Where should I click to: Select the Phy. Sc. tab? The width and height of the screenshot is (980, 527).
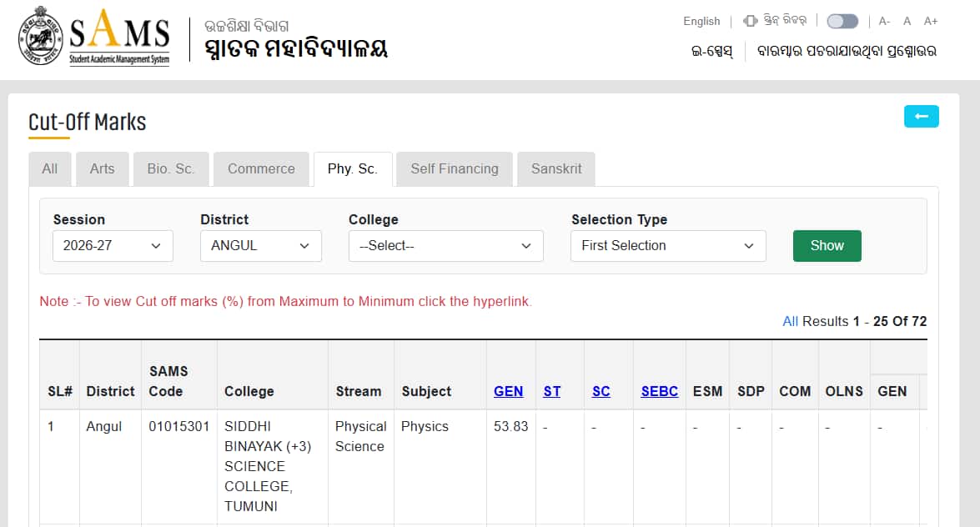[x=353, y=168]
